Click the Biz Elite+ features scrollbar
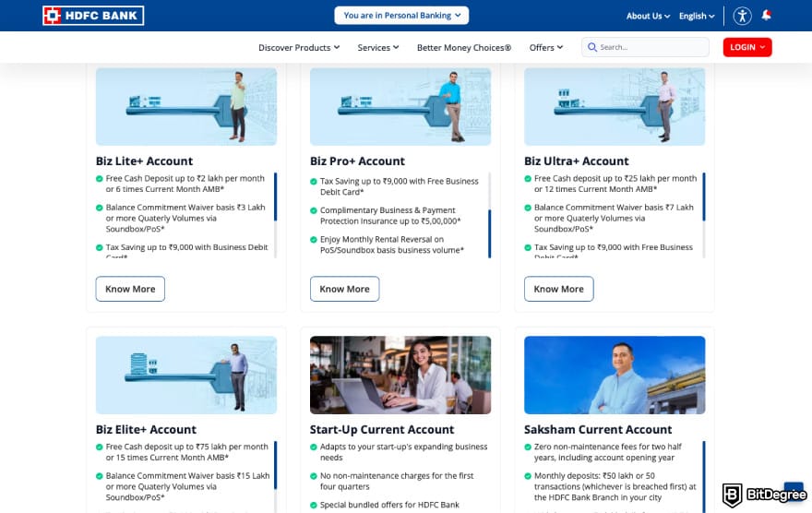The width and height of the screenshot is (812, 513). 276,476
